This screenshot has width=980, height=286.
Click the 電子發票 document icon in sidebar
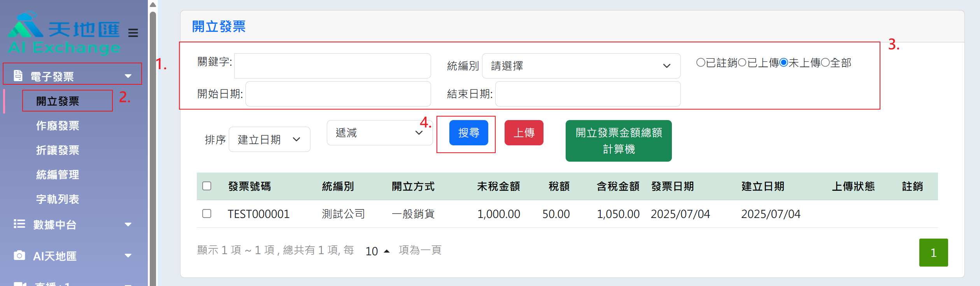point(18,76)
